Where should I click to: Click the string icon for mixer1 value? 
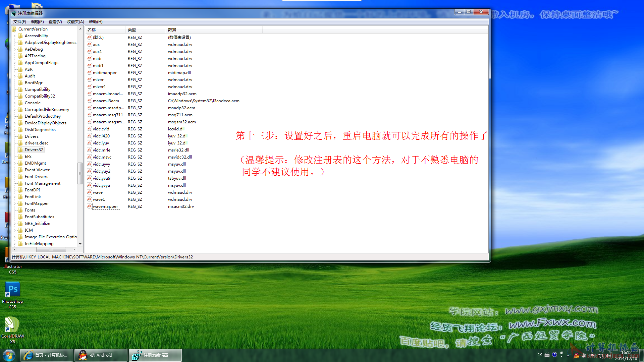pos(90,86)
